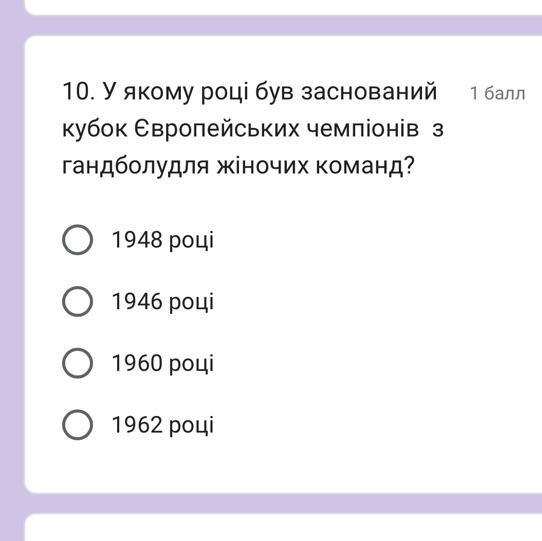The height and width of the screenshot is (541, 542).
Task: Click the '1960 році' answer label text
Action: pyautogui.click(x=162, y=363)
